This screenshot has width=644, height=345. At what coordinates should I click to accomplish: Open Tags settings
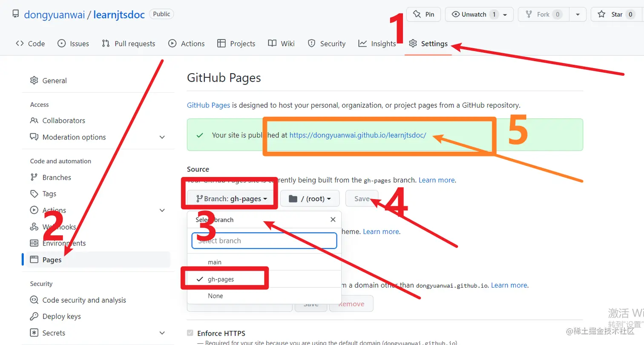pyautogui.click(x=49, y=194)
